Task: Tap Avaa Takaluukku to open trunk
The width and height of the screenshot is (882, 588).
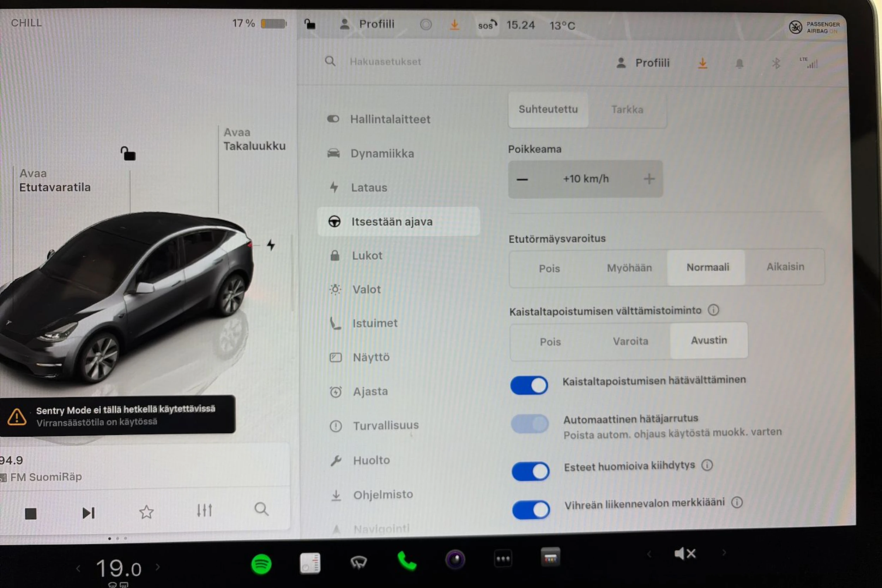Action: tap(254, 139)
